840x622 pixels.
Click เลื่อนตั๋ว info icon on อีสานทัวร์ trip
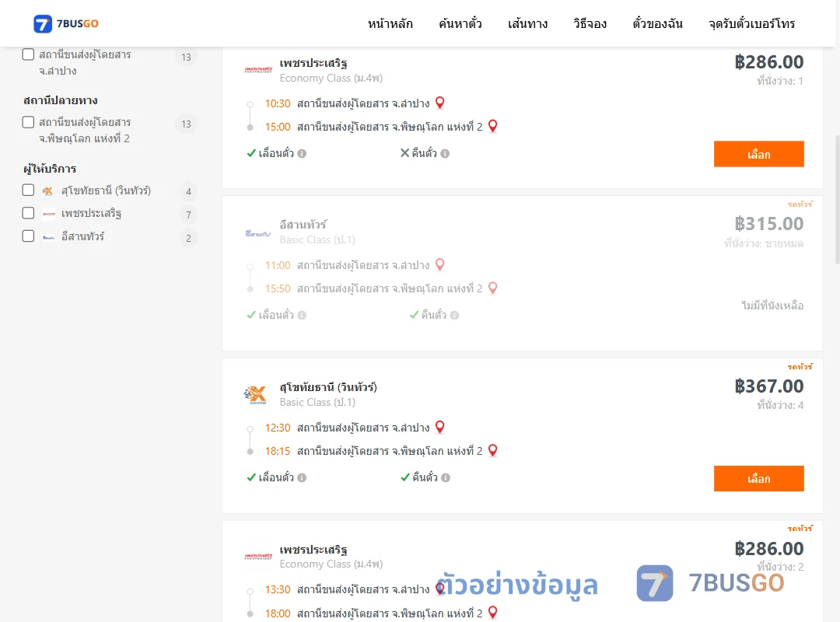[x=302, y=316]
